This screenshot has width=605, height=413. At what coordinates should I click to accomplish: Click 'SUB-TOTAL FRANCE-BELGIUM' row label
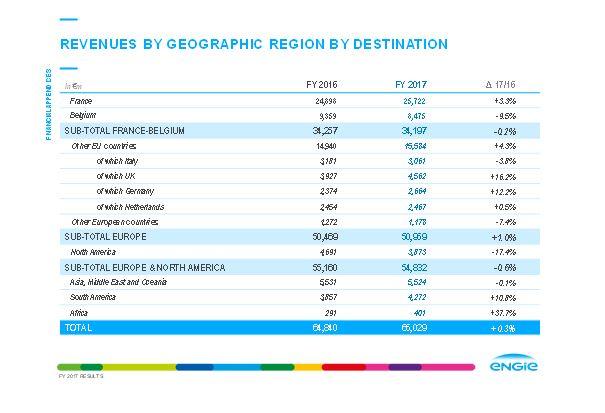pyautogui.click(x=124, y=131)
